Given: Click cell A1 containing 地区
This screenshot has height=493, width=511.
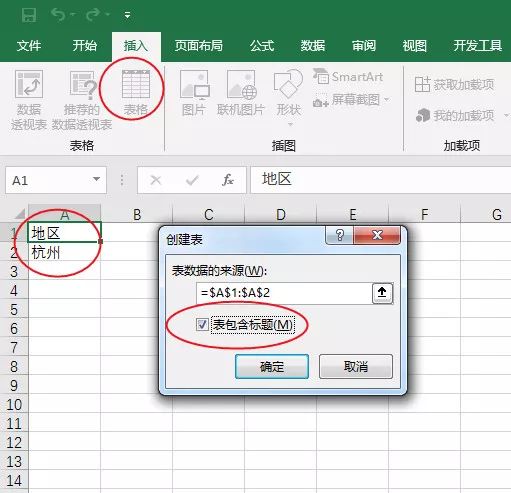Looking at the screenshot, I should pyautogui.click(x=64, y=232).
